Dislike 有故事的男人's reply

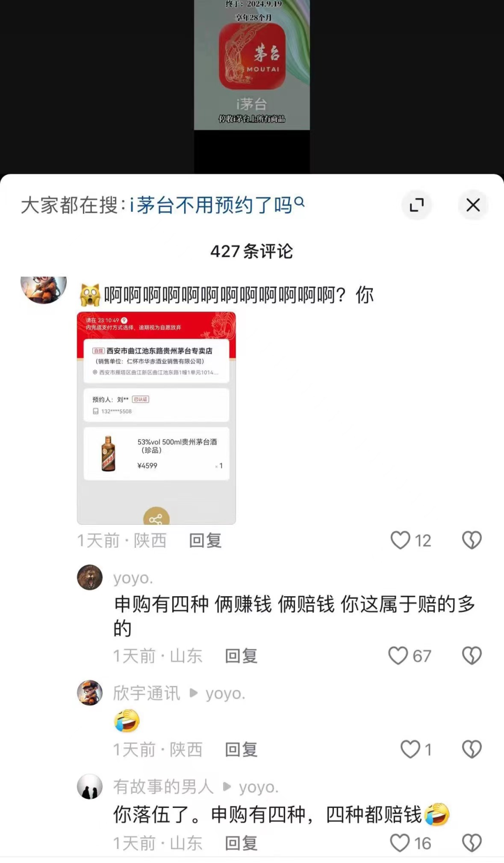pos(471,843)
